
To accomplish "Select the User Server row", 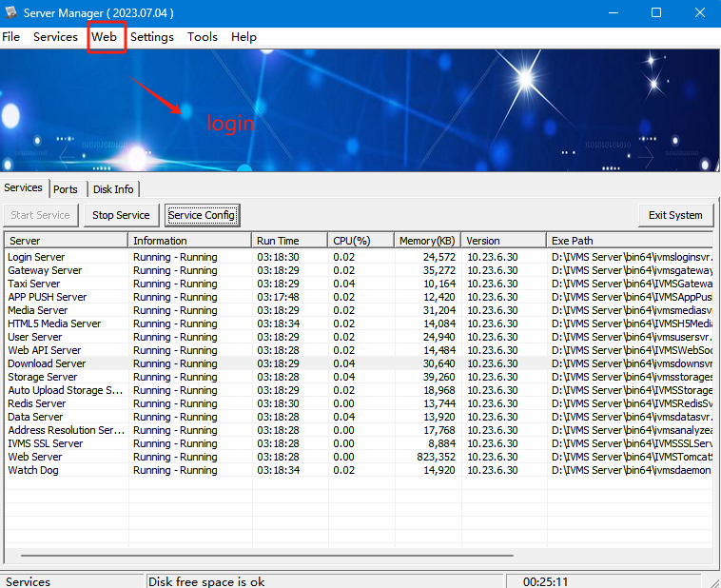I will coord(359,337).
